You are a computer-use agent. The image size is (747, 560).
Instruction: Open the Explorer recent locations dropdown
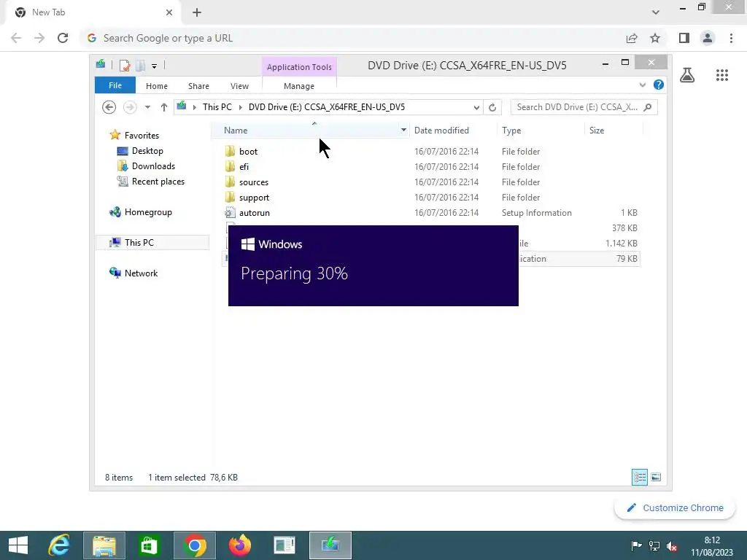click(x=147, y=107)
